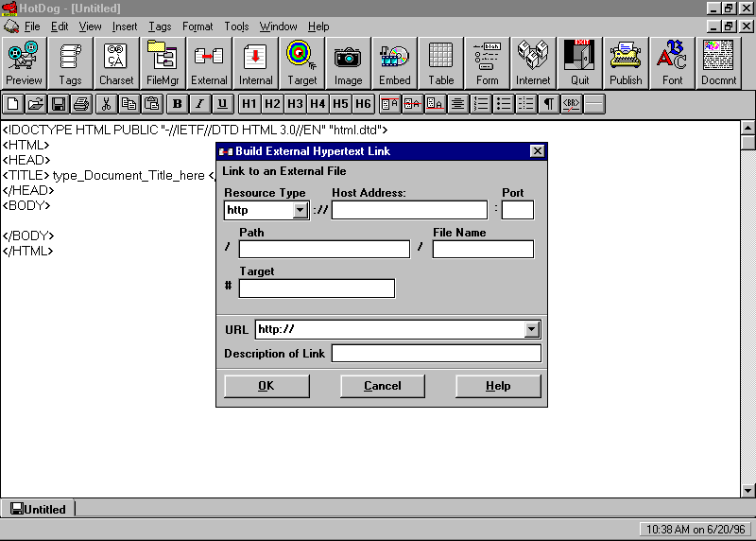Toggle italic formatting button
The width and height of the screenshot is (756, 541).
[199, 104]
